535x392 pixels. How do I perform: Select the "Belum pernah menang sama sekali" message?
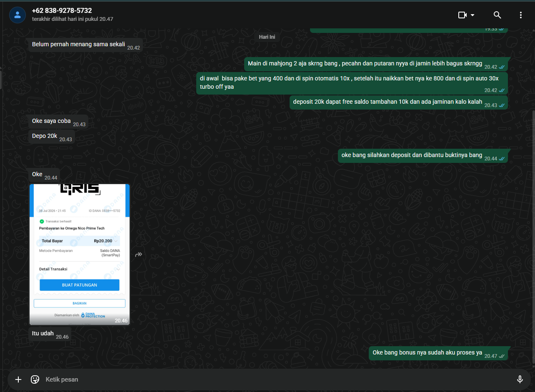coord(86,45)
